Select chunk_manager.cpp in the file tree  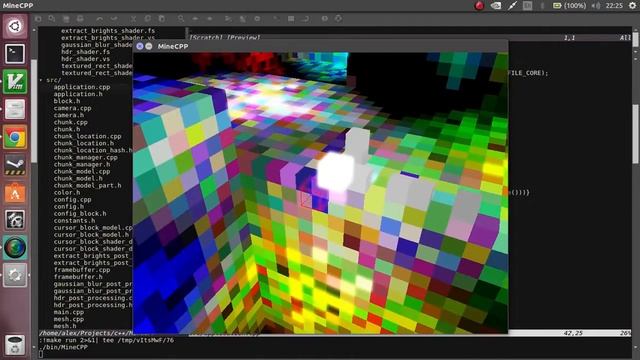[85, 157]
